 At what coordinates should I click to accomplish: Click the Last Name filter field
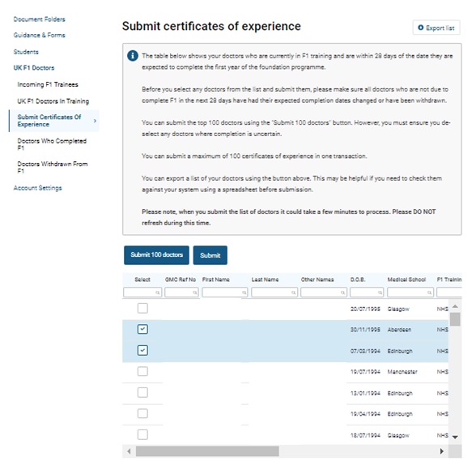(x=274, y=293)
